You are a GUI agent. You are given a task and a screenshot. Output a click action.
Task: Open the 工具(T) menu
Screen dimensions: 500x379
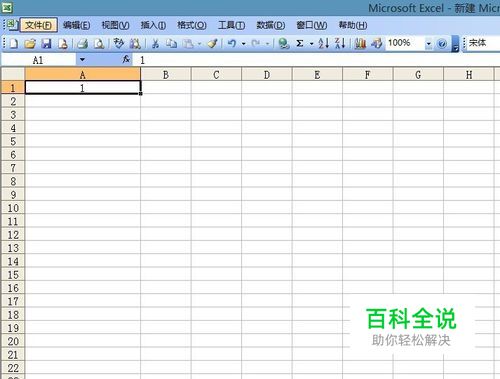point(231,25)
